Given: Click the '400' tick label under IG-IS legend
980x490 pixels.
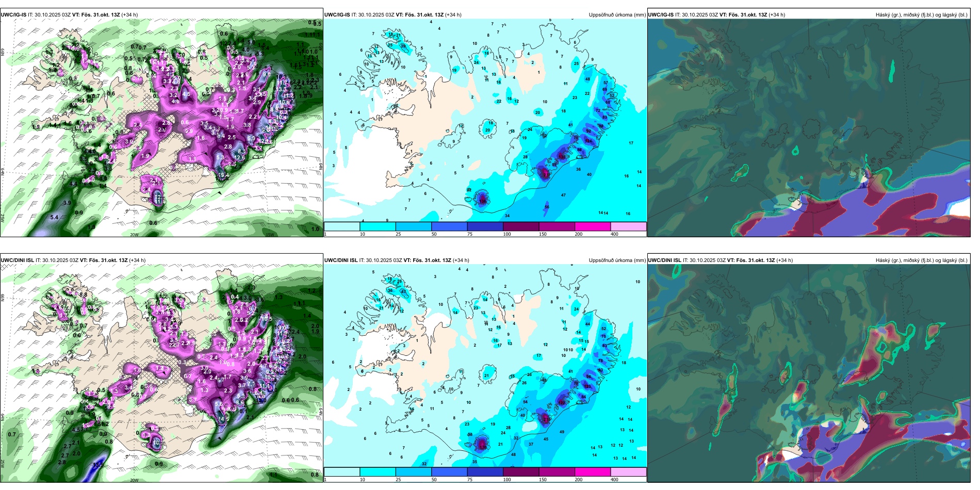Looking at the screenshot, I should [614, 234].
